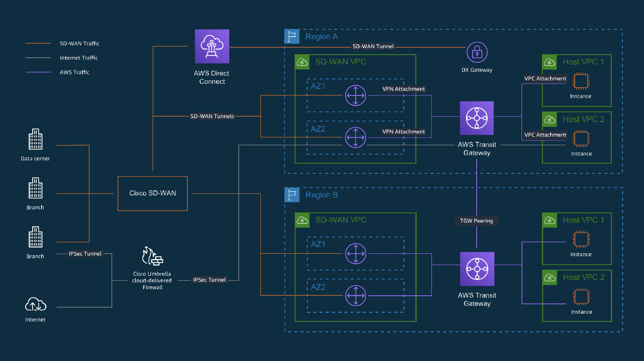The height and width of the screenshot is (361, 644).
Task: Select the Data center building icon
Action: tap(36, 140)
